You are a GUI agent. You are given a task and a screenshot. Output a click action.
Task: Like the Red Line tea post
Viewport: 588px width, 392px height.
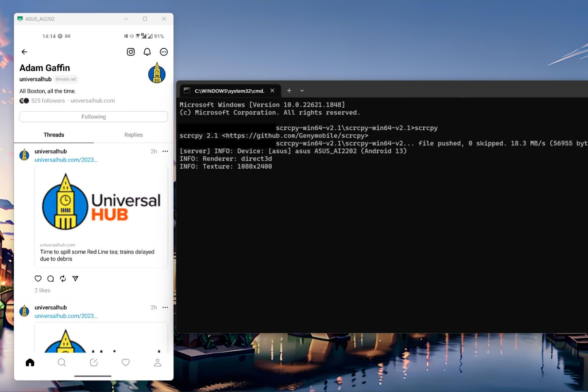pos(38,278)
